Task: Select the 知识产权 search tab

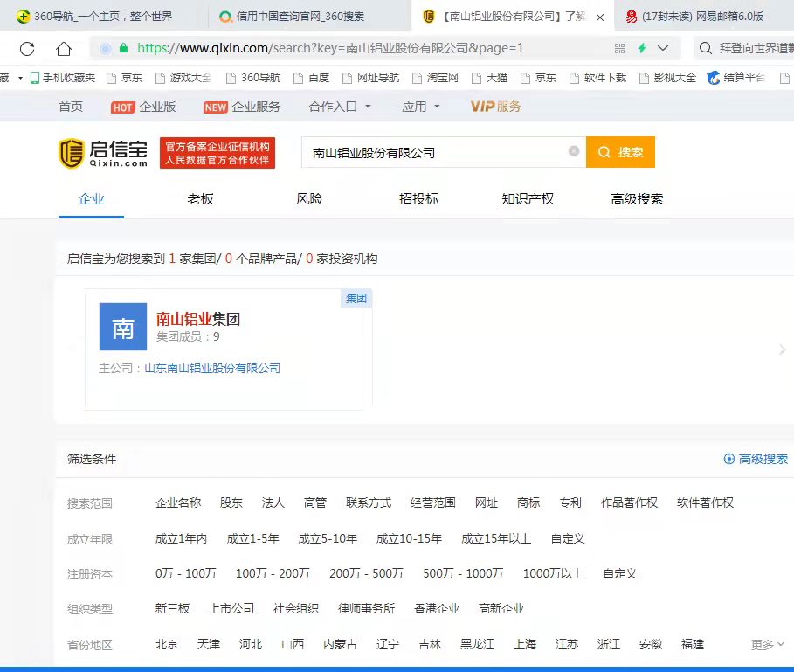Action: pos(528,199)
